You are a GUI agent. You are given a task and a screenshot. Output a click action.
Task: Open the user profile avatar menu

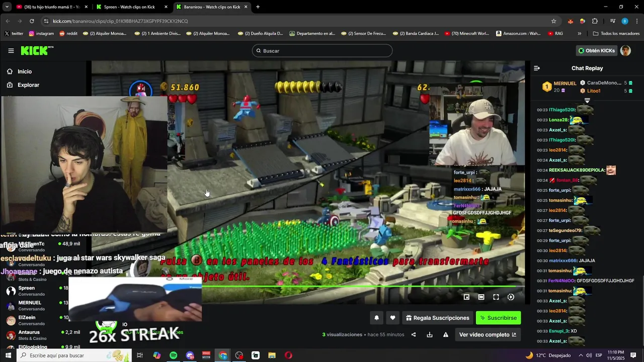click(x=625, y=51)
